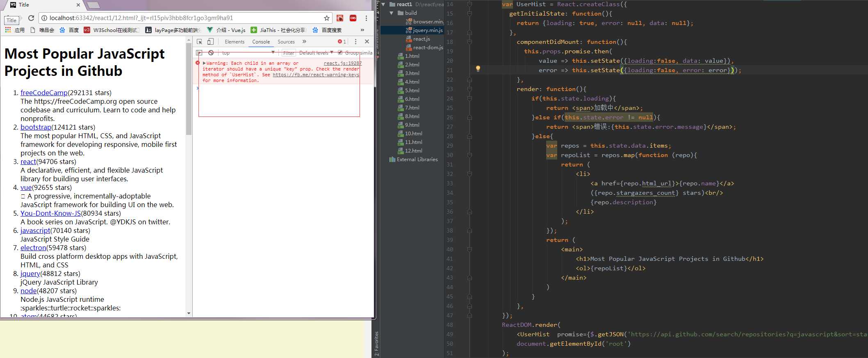Select react-dom.js in project tree
The height and width of the screenshot is (358, 868).
(x=424, y=47)
